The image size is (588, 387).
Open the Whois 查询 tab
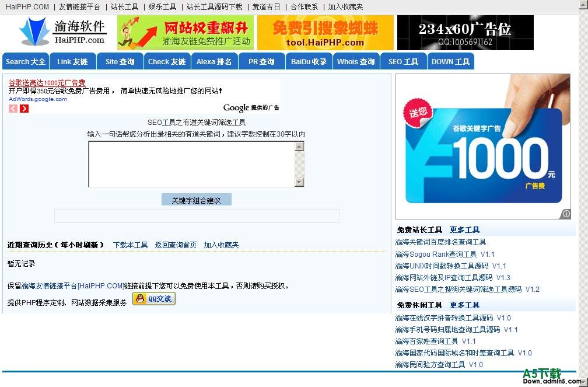(356, 61)
